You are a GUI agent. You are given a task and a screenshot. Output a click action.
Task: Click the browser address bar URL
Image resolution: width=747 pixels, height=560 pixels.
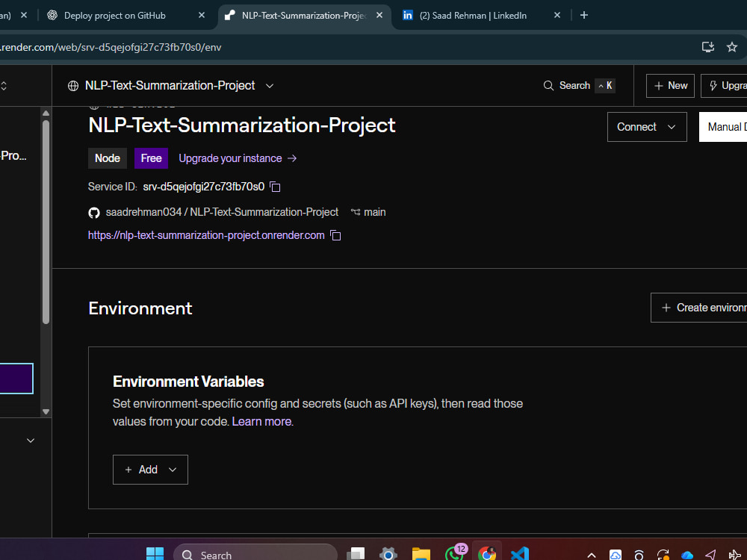[111, 47]
